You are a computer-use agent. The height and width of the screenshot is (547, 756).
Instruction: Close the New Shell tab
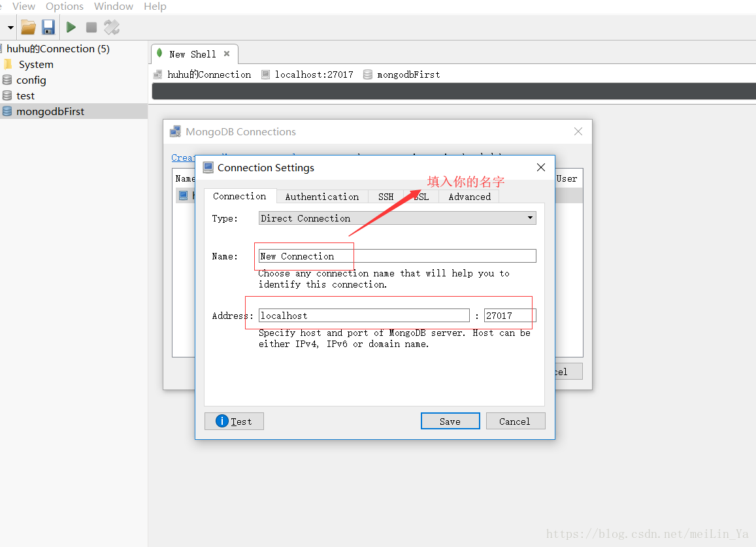click(227, 54)
